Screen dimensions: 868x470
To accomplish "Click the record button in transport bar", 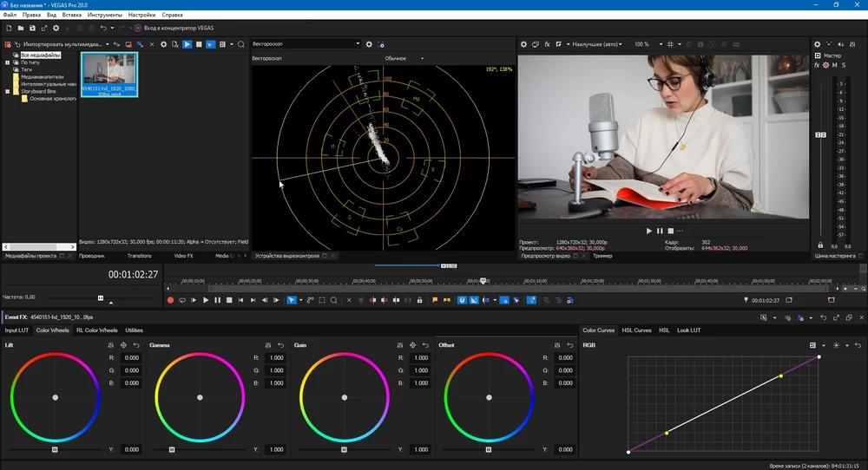I will pos(170,300).
